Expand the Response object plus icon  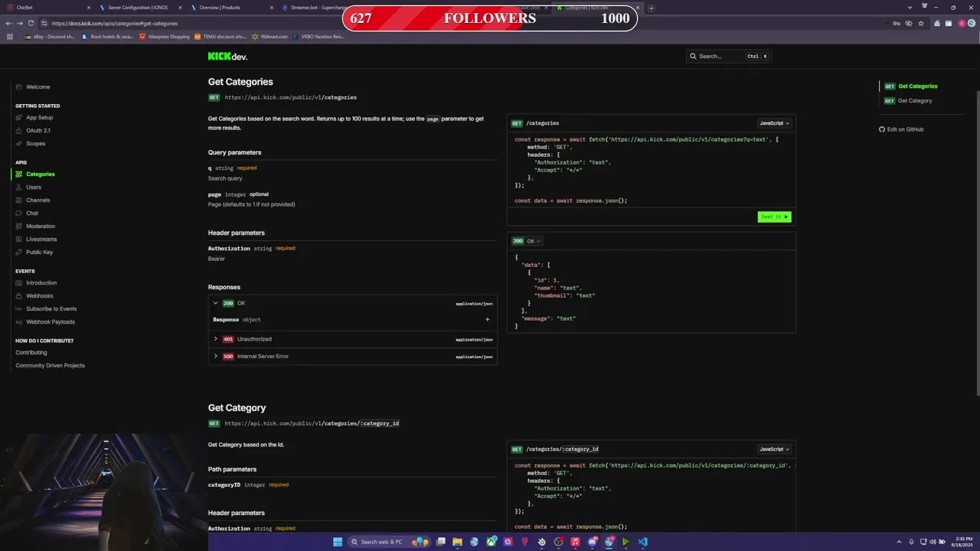pyautogui.click(x=488, y=320)
